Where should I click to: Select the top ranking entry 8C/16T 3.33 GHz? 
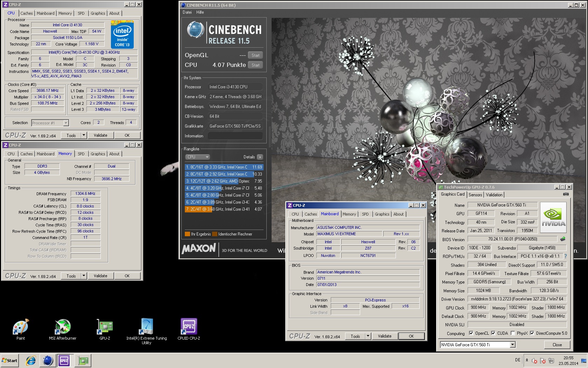point(224,167)
